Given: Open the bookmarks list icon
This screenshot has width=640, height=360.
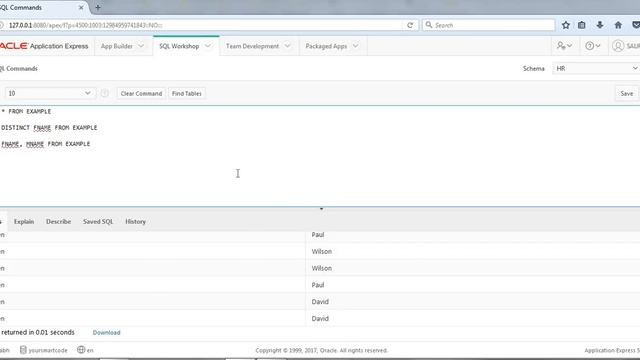Looking at the screenshot, I should pos(582,25).
